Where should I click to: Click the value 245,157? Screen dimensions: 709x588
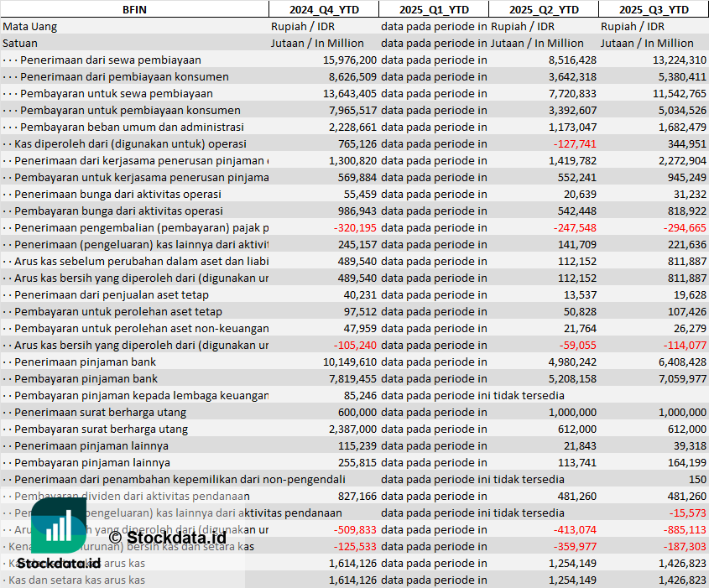coord(357,244)
